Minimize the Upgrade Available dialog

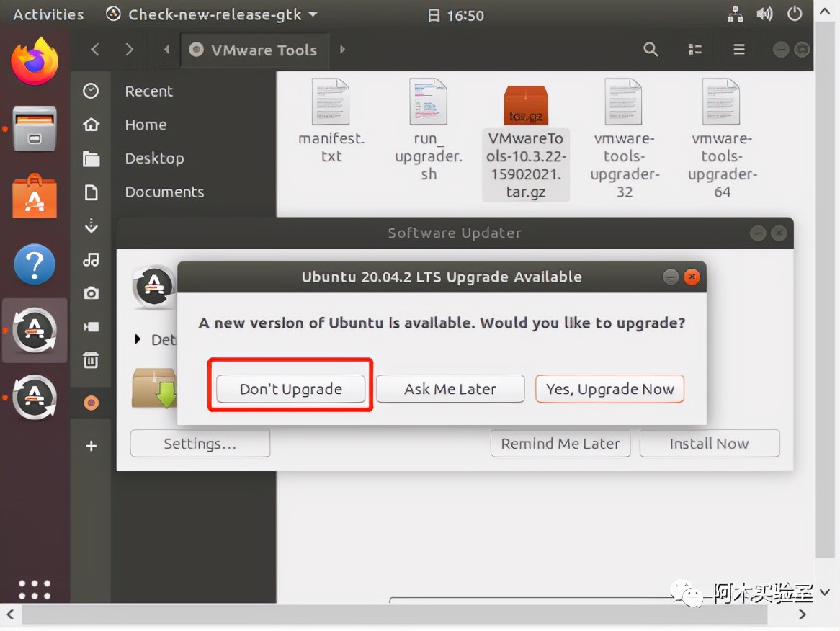670,277
